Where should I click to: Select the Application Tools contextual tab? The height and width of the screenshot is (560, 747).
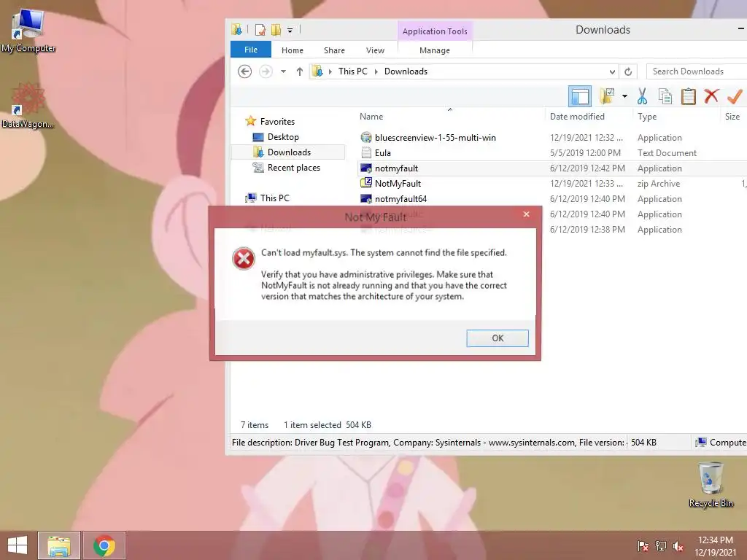coord(435,31)
